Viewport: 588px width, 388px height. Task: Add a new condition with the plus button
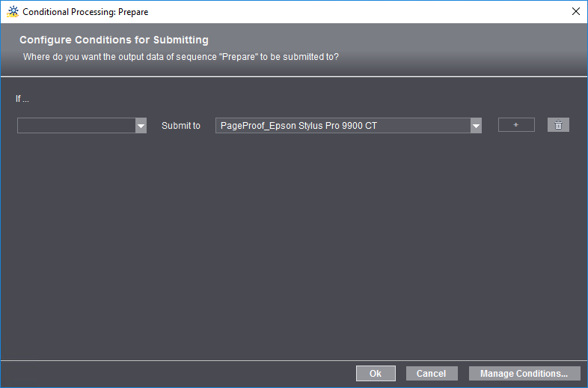coord(516,125)
